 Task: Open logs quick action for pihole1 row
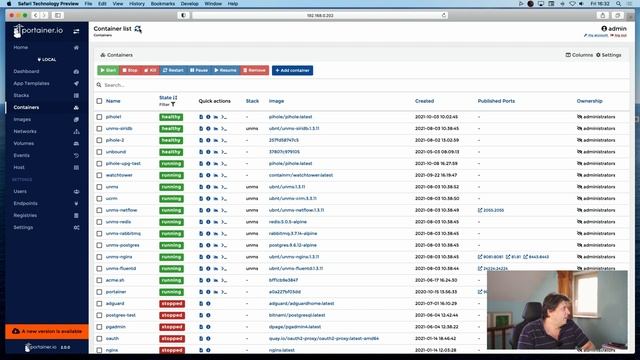[201, 117]
